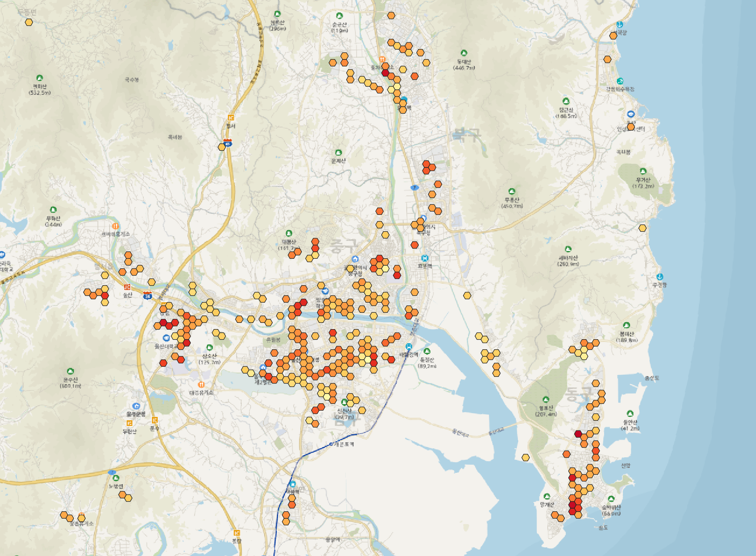Click the 532.5m mountain peak icon

pyautogui.click(x=39, y=78)
